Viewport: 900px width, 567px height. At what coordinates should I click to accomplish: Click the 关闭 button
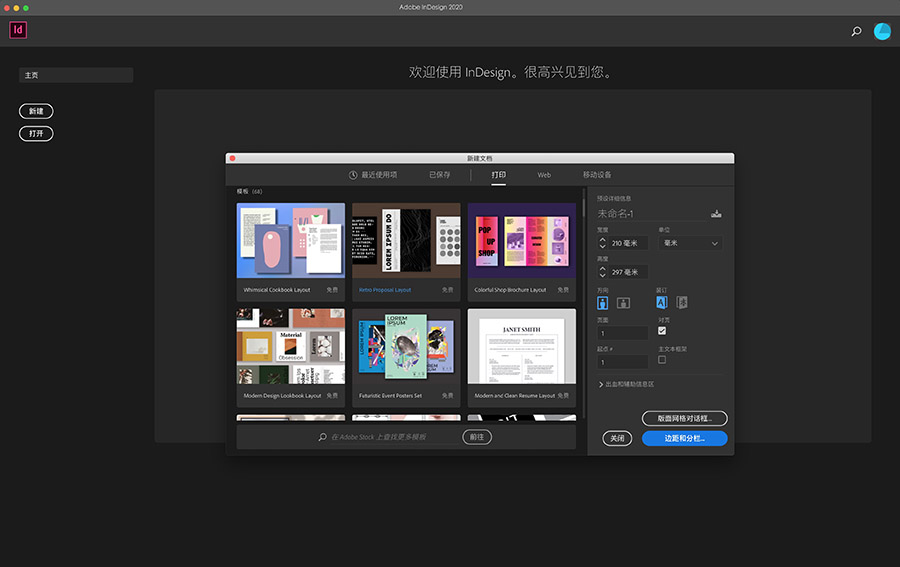pyautogui.click(x=617, y=438)
